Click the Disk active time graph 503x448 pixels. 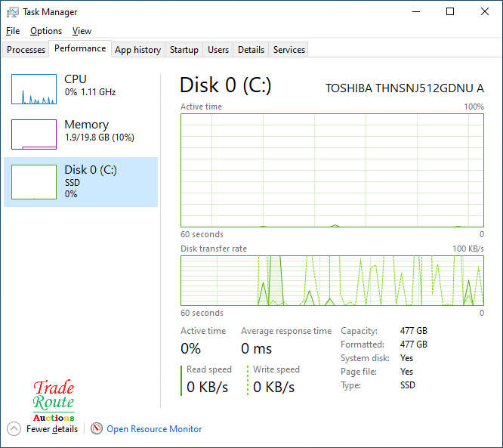(332, 170)
